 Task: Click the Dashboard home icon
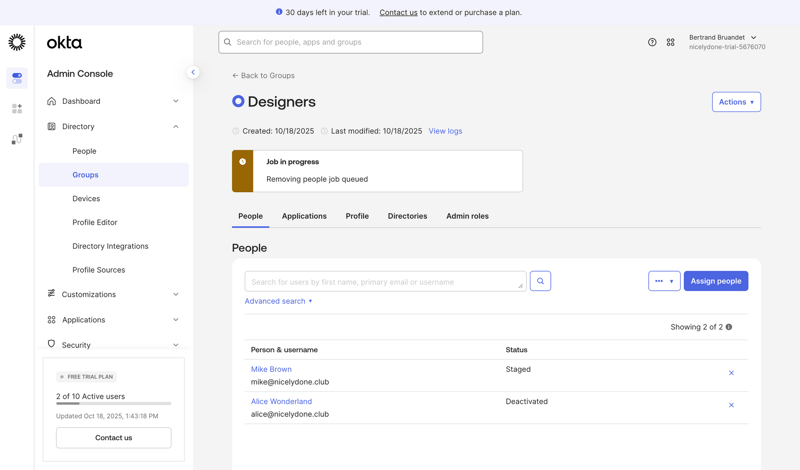click(x=52, y=101)
